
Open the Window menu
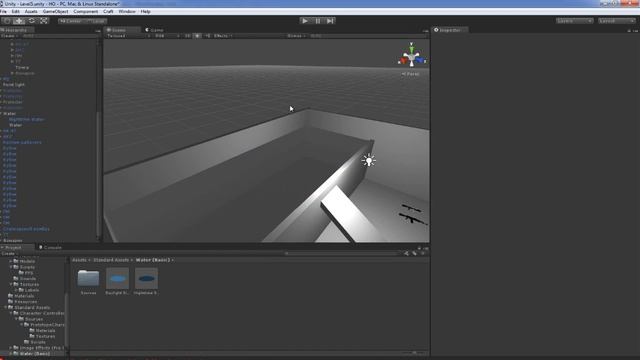click(x=127, y=11)
